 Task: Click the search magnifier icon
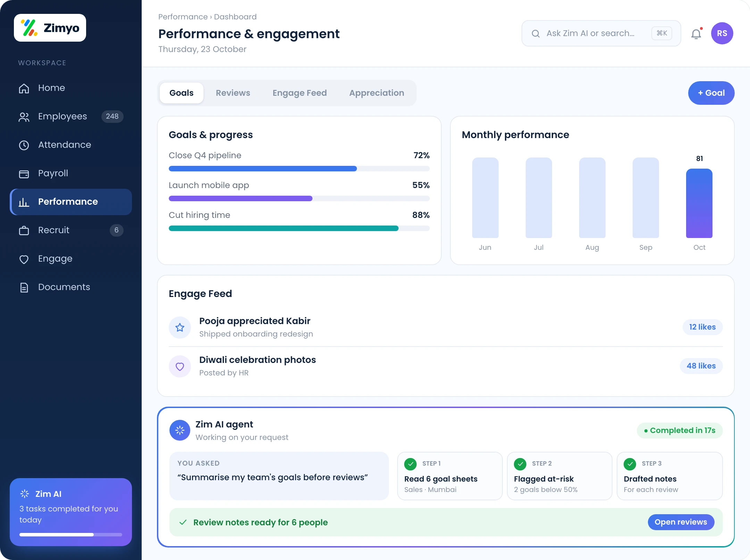[x=536, y=34]
